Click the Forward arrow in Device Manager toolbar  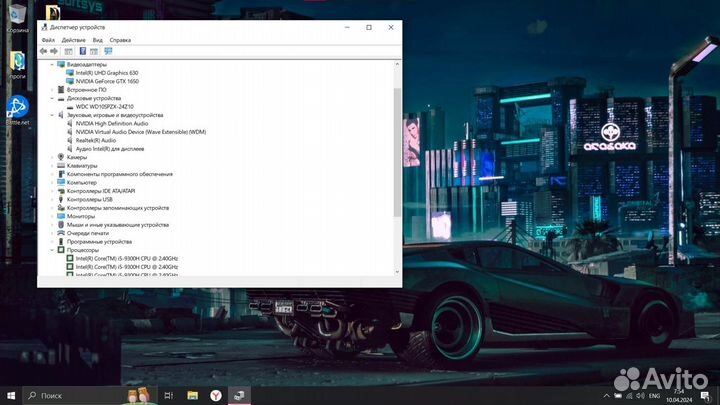(54, 51)
